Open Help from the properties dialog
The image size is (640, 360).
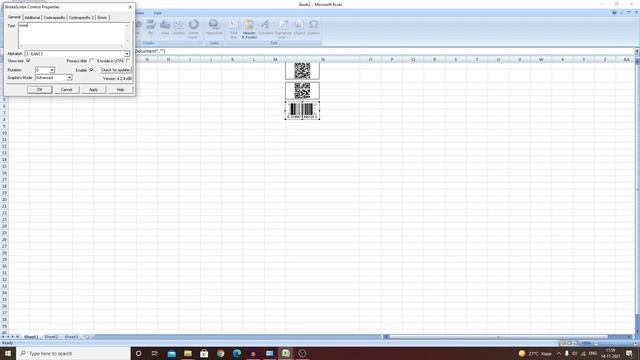pyautogui.click(x=120, y=89)
